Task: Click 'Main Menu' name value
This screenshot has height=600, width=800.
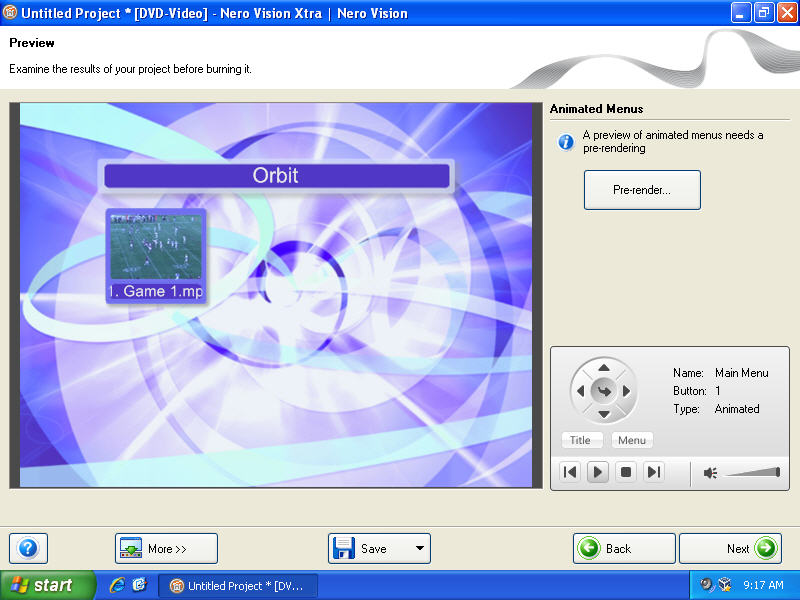Action: 741,373
